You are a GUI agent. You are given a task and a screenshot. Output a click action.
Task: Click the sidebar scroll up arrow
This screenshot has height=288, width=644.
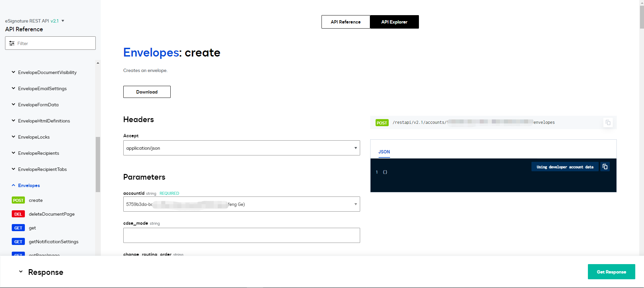click(98, 63)
